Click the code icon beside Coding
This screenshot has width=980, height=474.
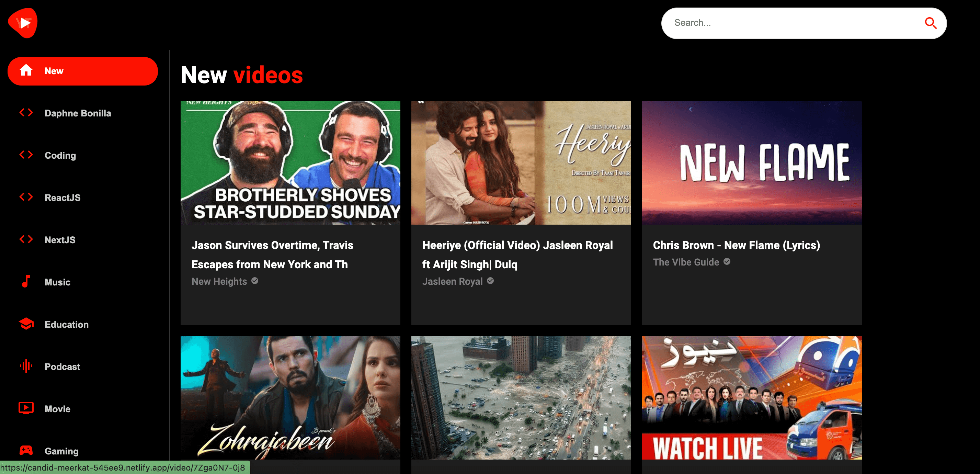click(26, 155)
